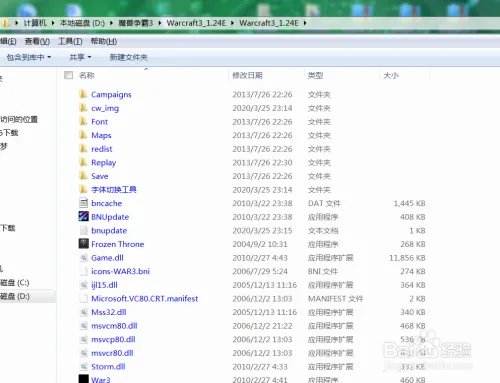This screenshot has width=500, height=383.
Task: Select 磁盘 (C:) in the sidebar
Action: point(15,283)
